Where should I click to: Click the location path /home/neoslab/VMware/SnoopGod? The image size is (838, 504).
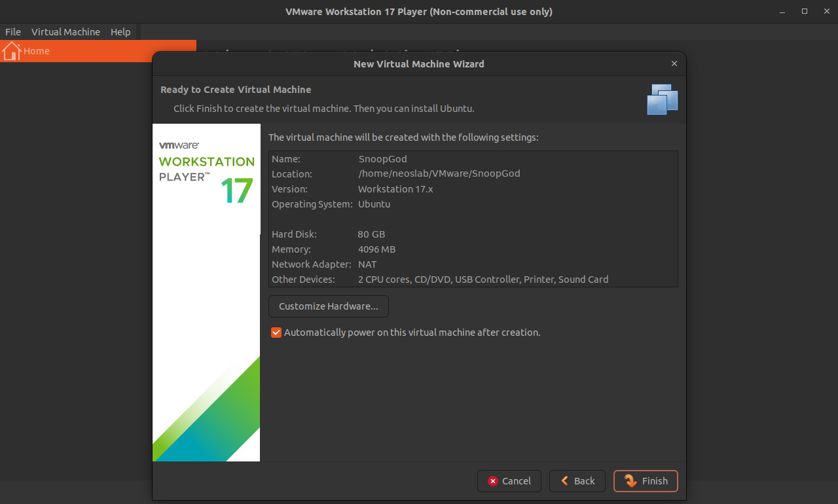[x=439, y=174]
